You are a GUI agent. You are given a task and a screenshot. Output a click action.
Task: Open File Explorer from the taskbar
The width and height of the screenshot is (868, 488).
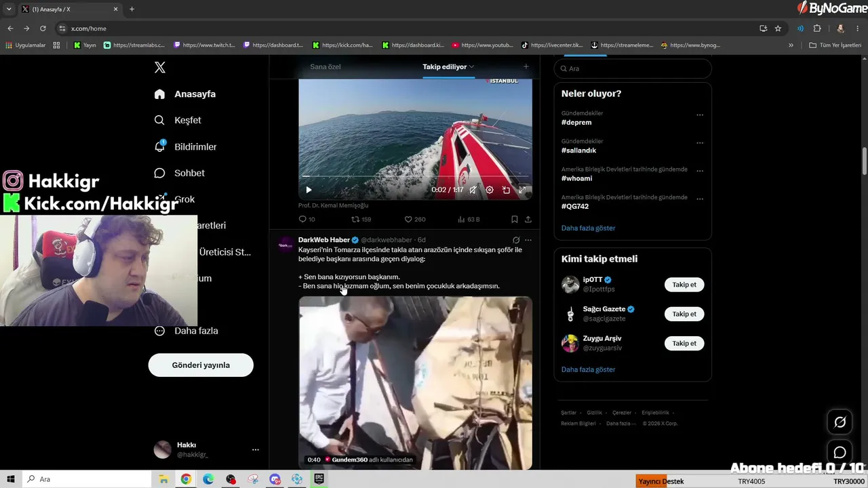point(163,479)
